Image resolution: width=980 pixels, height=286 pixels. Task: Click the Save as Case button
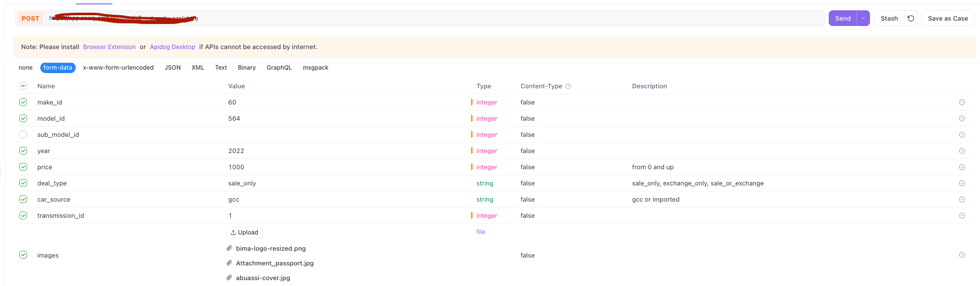coord(948,19)
